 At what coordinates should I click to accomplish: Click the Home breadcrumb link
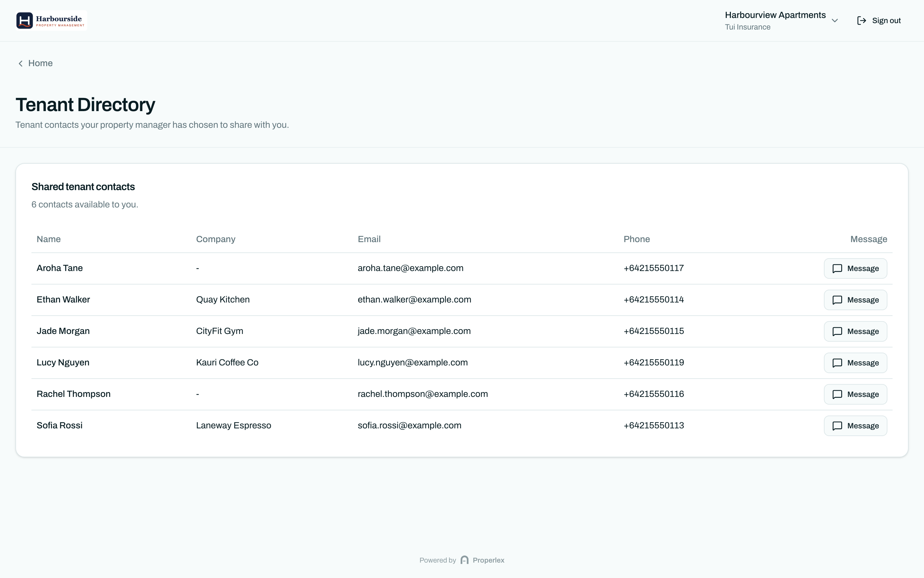click(40, 63)
